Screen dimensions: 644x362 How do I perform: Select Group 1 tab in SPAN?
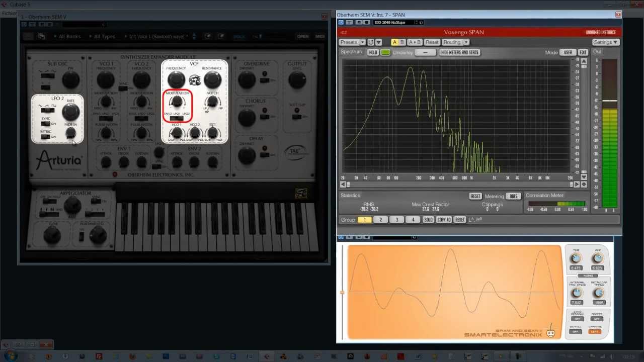click(365, 220)
